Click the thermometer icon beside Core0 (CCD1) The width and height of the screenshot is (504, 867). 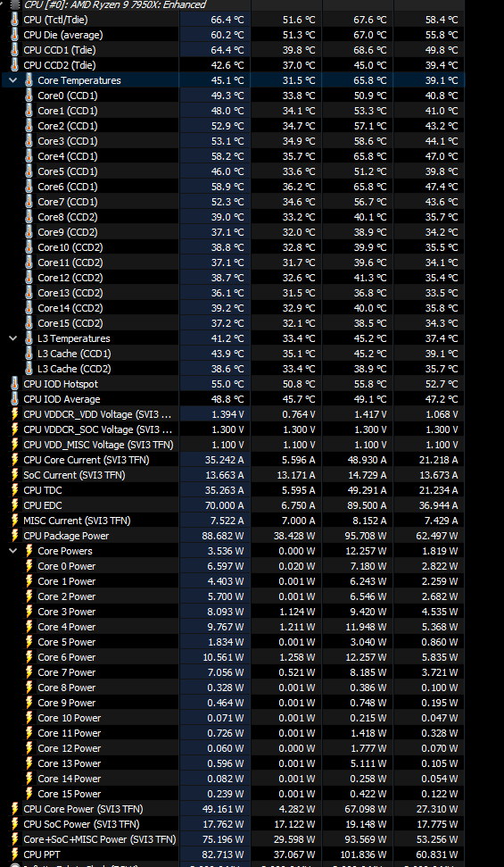(x=29, y=96)
